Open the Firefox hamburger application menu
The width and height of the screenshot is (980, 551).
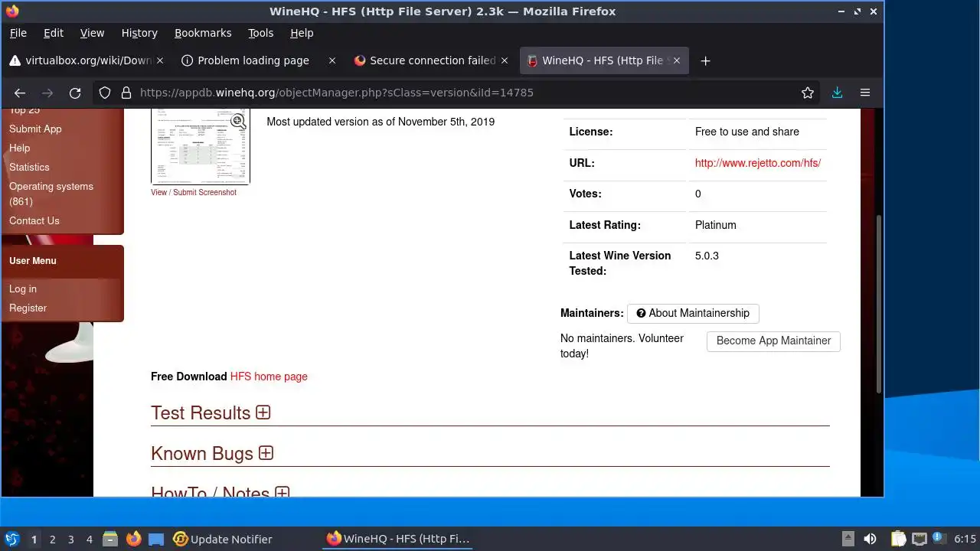[865, 93]
